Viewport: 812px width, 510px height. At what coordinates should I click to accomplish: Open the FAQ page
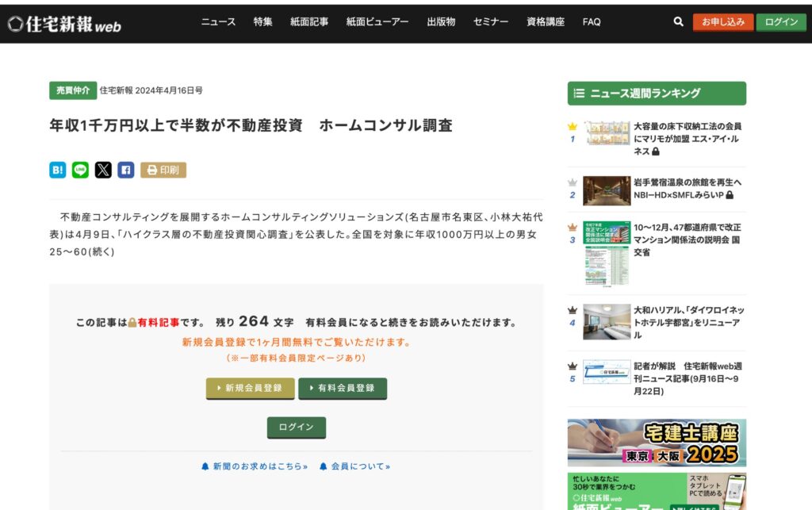click(x=592, y=22)
